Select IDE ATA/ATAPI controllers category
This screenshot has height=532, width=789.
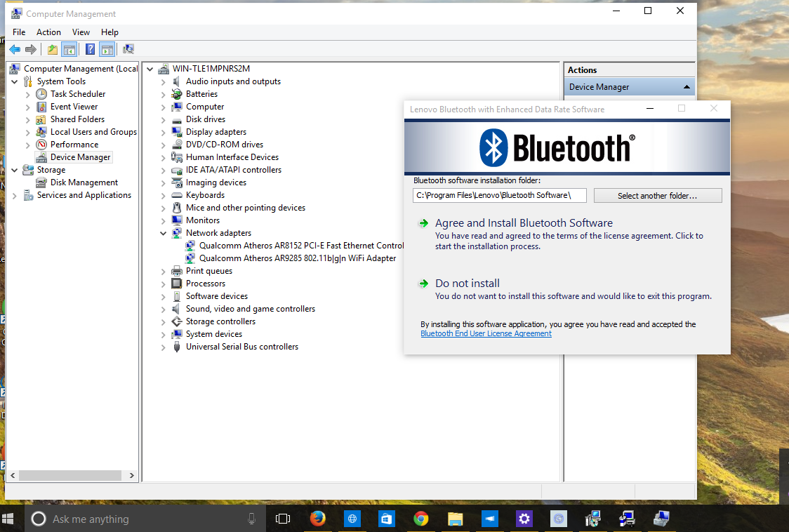(x=234, y=170)
